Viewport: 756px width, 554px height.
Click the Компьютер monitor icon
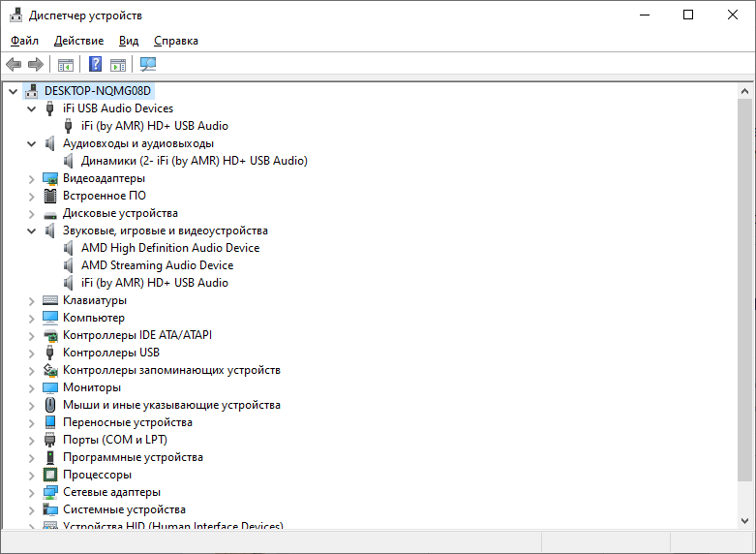[x=50, y=318]
